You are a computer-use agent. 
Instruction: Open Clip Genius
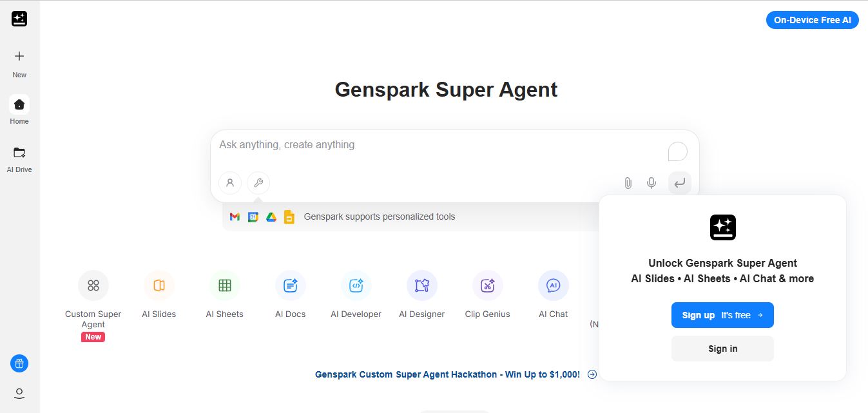[487, 285]
